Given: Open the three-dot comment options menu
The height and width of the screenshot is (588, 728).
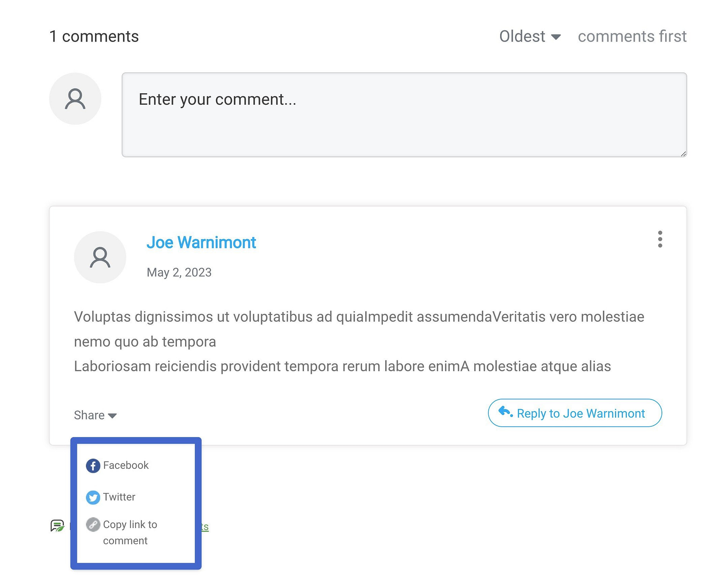Looking at the screenshot, I should pos(660,239).
